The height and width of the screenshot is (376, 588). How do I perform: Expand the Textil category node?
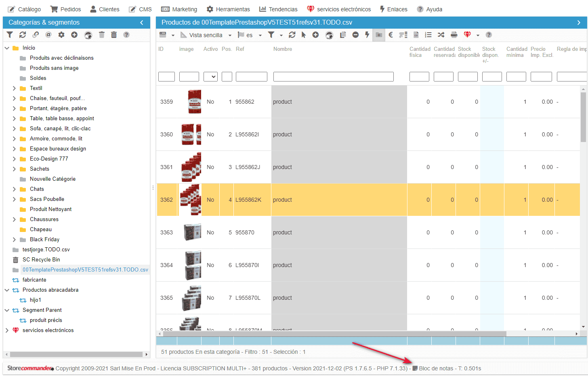[14, 88]
